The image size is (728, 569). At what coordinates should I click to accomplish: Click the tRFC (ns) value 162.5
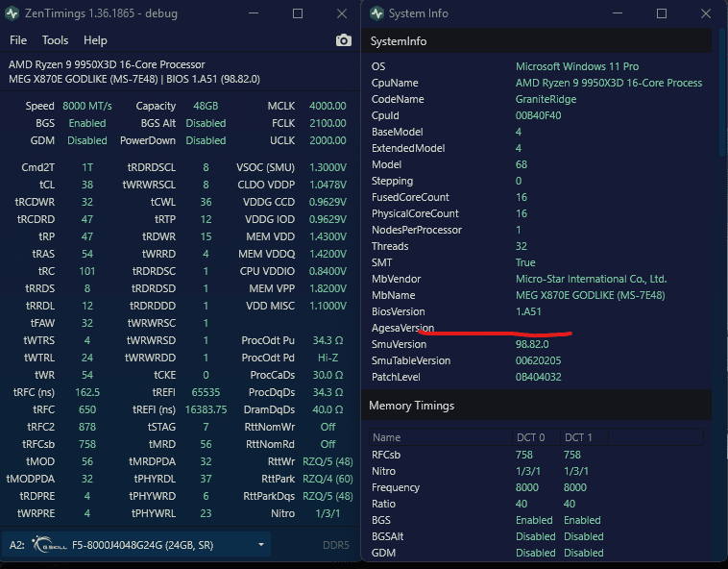(87, 392)
